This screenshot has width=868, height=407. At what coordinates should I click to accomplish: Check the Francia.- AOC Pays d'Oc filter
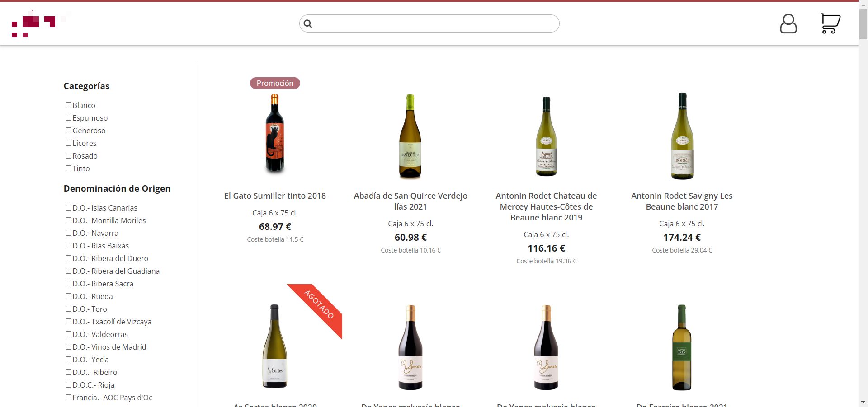[x=69, y=398]
